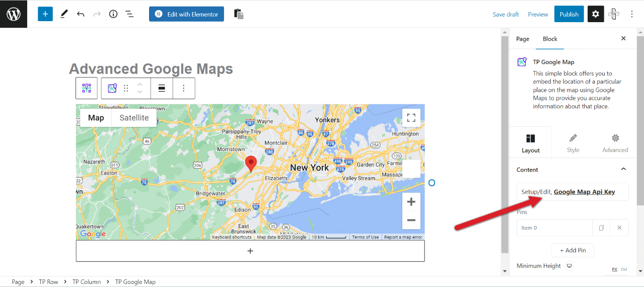This screenshot has width=644, height=287.
Task: Toggle the block inserter plus button
Action: pyautogui.click(x=45, y=14)
